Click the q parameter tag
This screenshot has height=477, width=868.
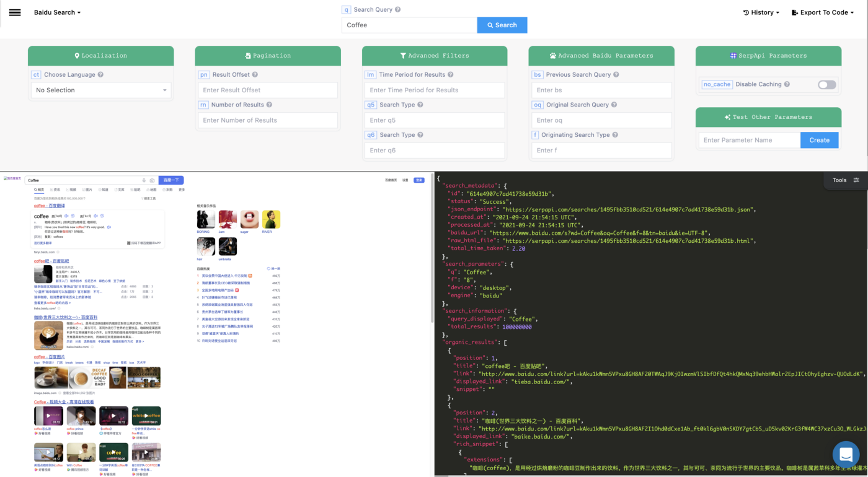[x=347, y=10]
